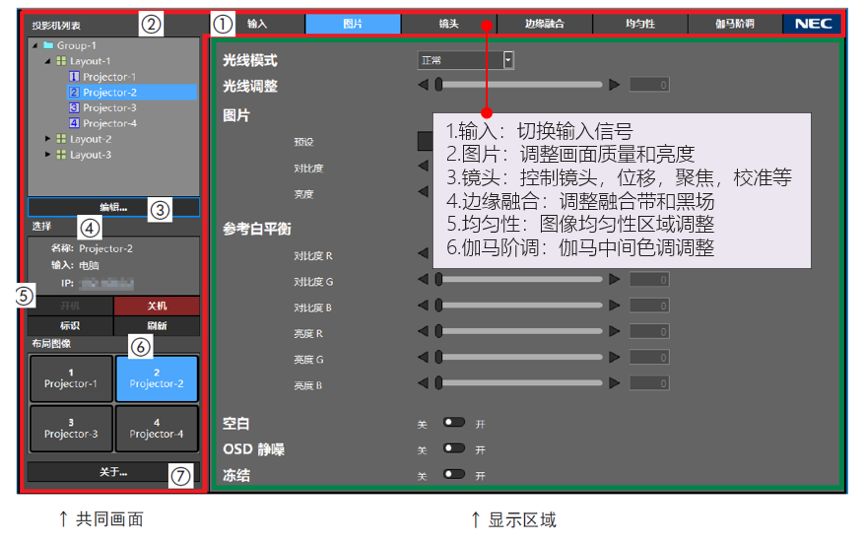Collapse the Layout-1 tree node
This screenshot has width=865, height=545.
tap(46, 61)
